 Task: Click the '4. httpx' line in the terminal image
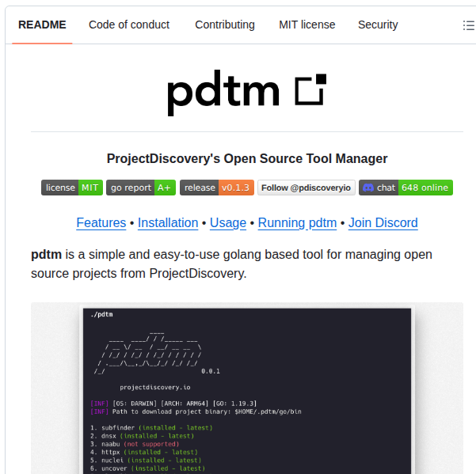pyautogui.click(x=144, y=452)
